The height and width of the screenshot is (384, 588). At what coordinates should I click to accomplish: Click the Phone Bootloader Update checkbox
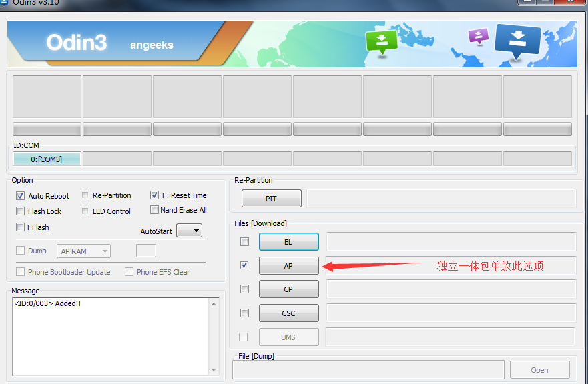pos(20,271)
